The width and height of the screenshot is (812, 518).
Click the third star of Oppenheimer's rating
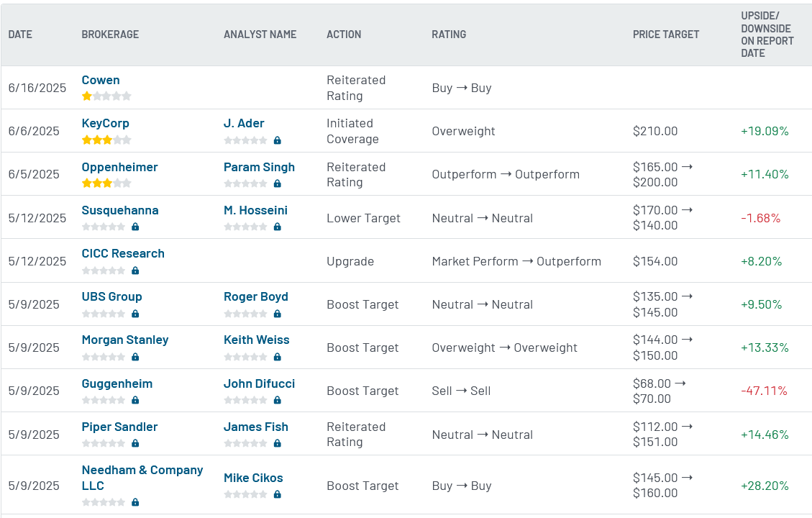106,183
